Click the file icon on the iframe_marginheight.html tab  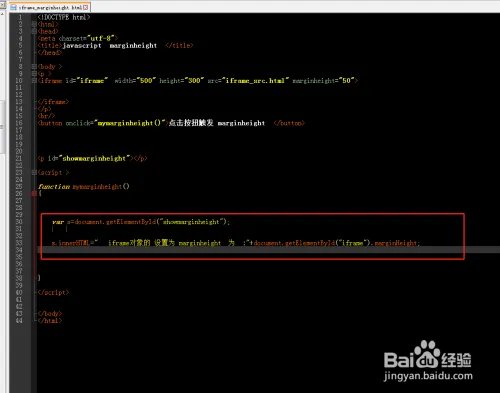(13, 7)
